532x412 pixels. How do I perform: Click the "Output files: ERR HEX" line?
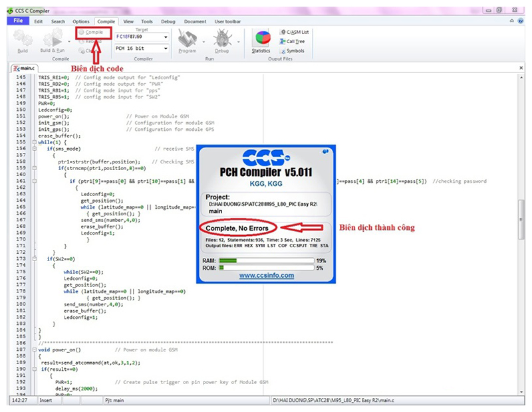267,245
